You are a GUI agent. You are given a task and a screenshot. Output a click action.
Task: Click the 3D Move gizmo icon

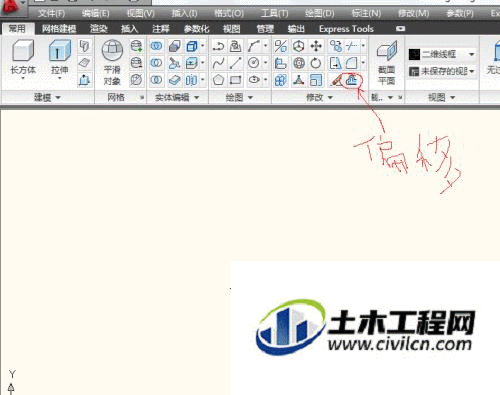point(299,46)
